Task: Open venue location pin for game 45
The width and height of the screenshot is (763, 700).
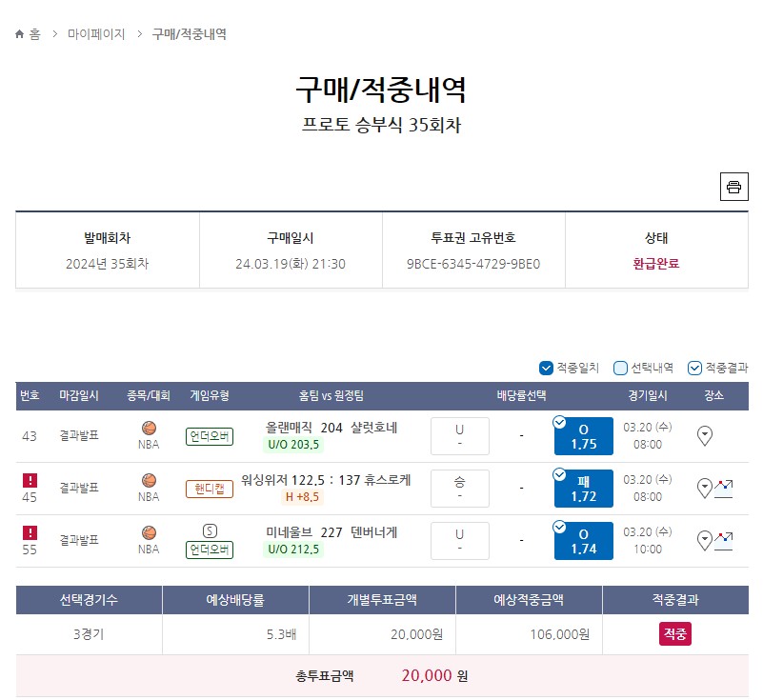Action: (x=705, y=489)
